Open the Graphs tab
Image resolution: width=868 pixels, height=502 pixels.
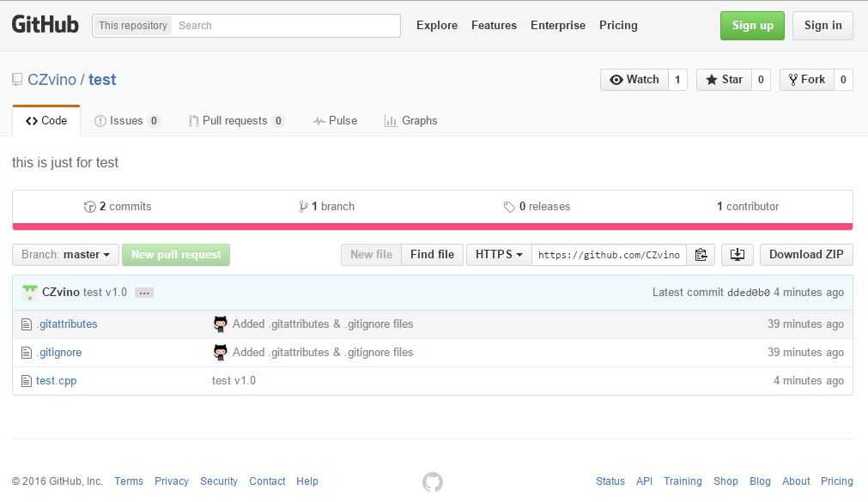coord(410,121)
